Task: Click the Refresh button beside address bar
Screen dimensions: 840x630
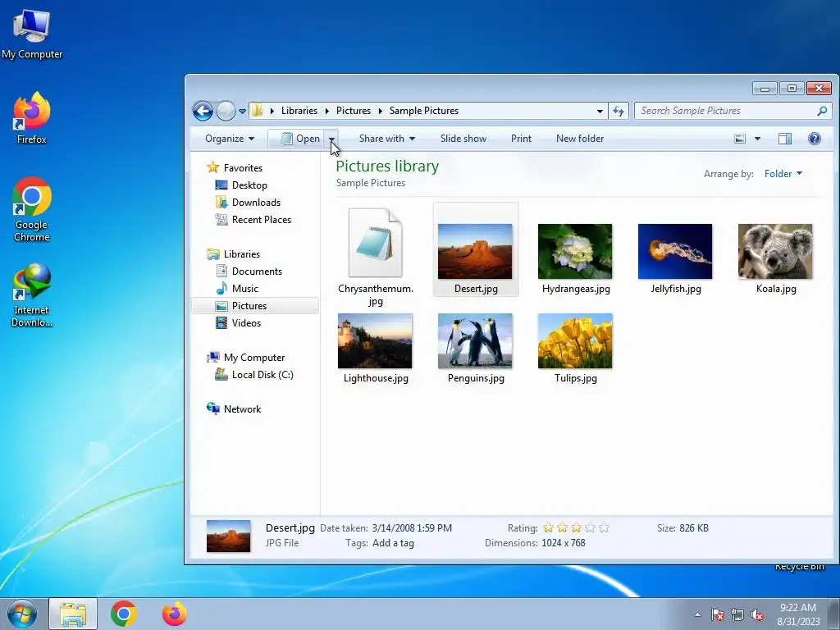Action: [619, 111]
